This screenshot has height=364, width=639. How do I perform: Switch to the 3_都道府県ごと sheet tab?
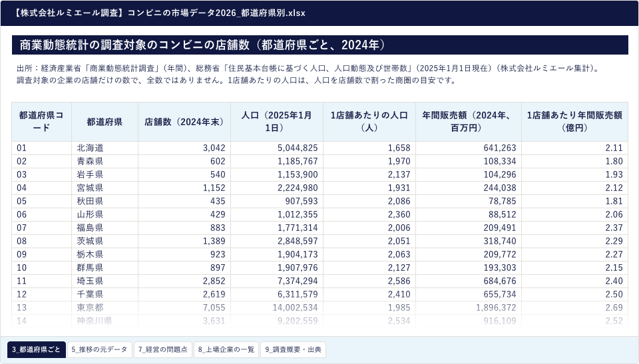tap(36, 349)
